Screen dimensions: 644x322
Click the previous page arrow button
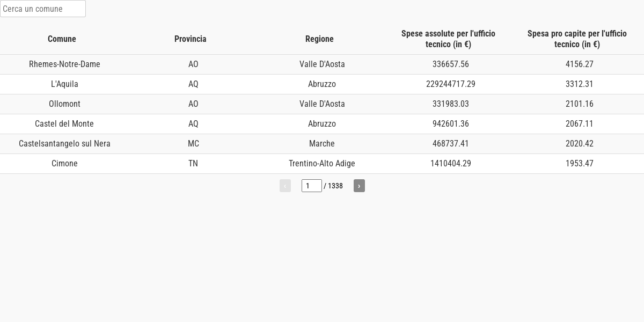pyautogui.click(x=285, y=186)
